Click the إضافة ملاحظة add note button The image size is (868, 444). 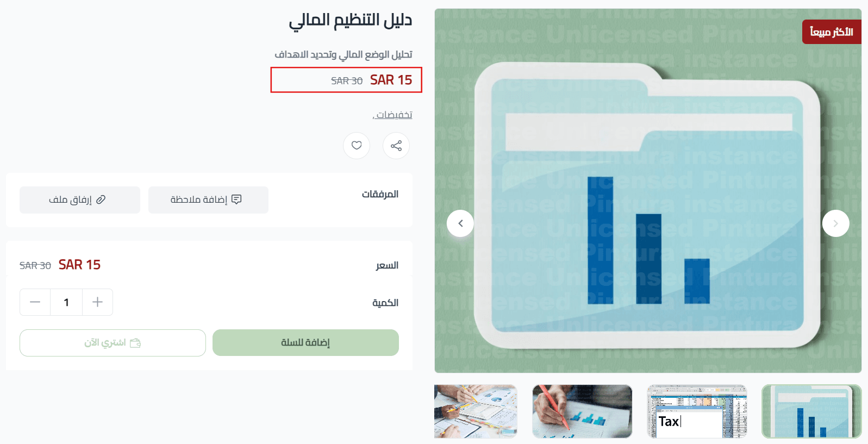point(208,200)
